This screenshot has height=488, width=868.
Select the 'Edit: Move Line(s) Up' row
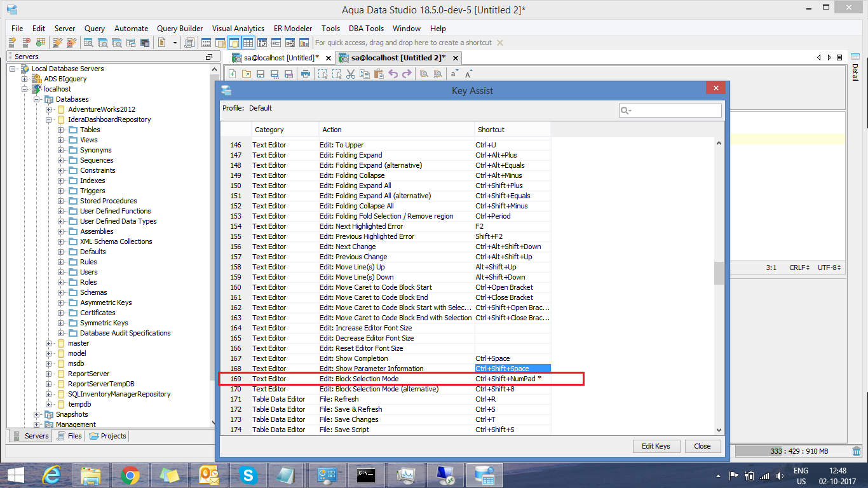click(x=385, y=267)
